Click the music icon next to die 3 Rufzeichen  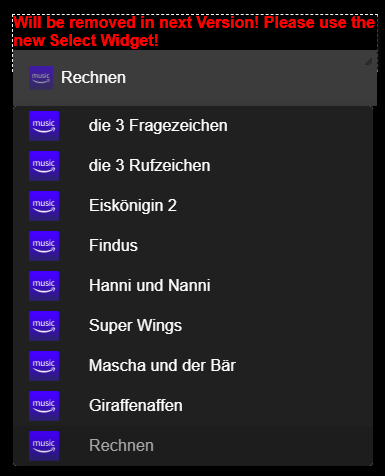click(x=44, y=166)
